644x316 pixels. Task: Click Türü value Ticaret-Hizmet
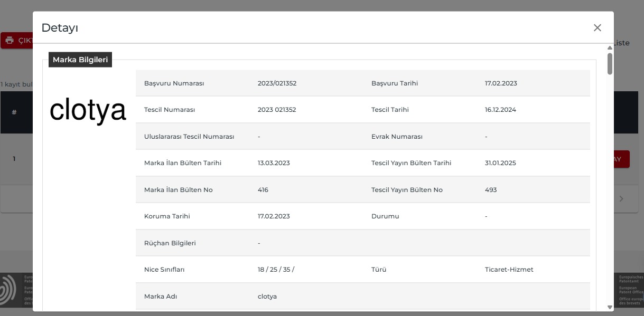[x=509, y=270]
